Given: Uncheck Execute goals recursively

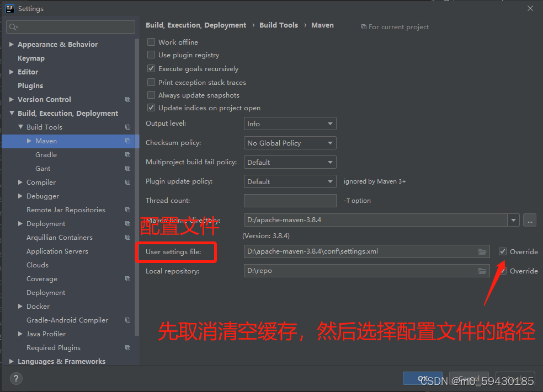Looking at the screenshot, I should tap(151, 68).
